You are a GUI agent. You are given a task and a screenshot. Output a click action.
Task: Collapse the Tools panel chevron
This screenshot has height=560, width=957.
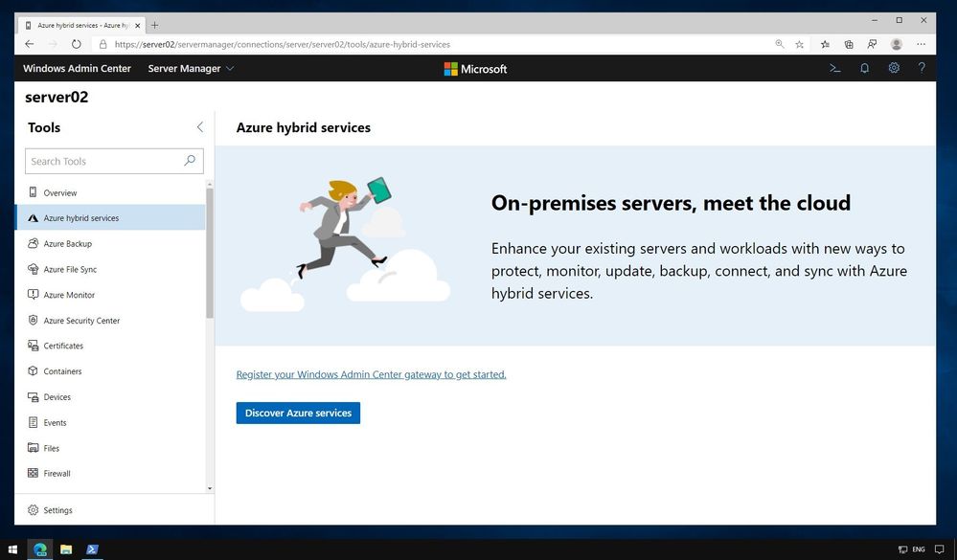coord(199,127)
